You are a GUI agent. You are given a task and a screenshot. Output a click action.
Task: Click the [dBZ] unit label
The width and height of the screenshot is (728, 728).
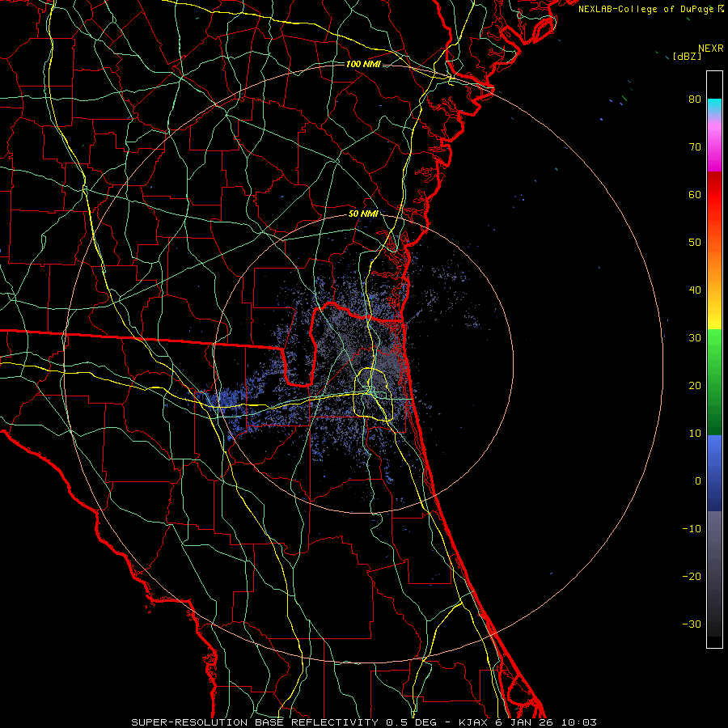point(687,57)
